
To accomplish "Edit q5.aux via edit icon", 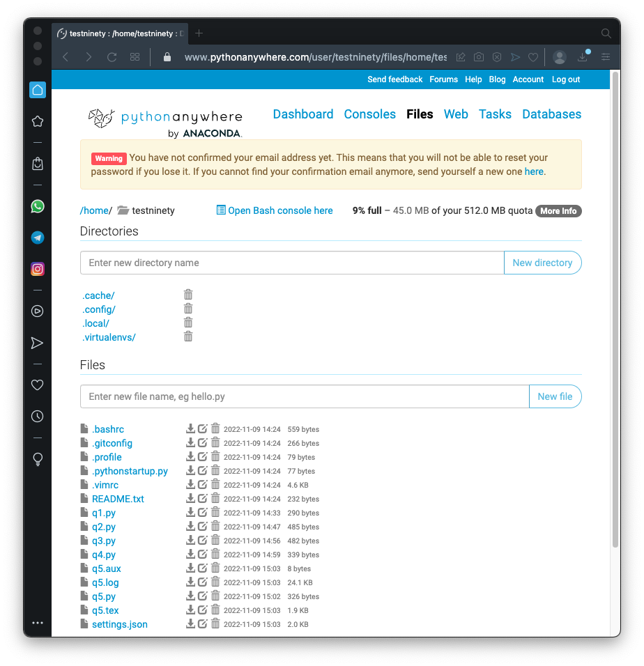I will (x=203, y=568).
